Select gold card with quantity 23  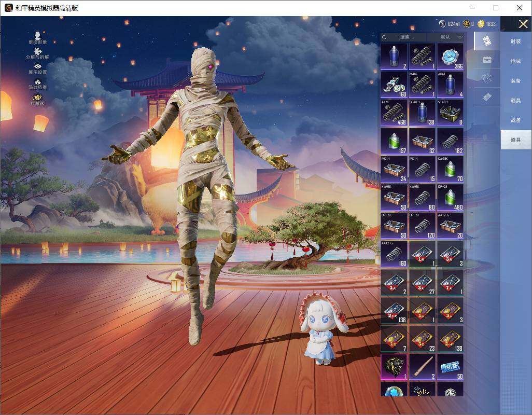pyautogui.click(x=422, y=339)
